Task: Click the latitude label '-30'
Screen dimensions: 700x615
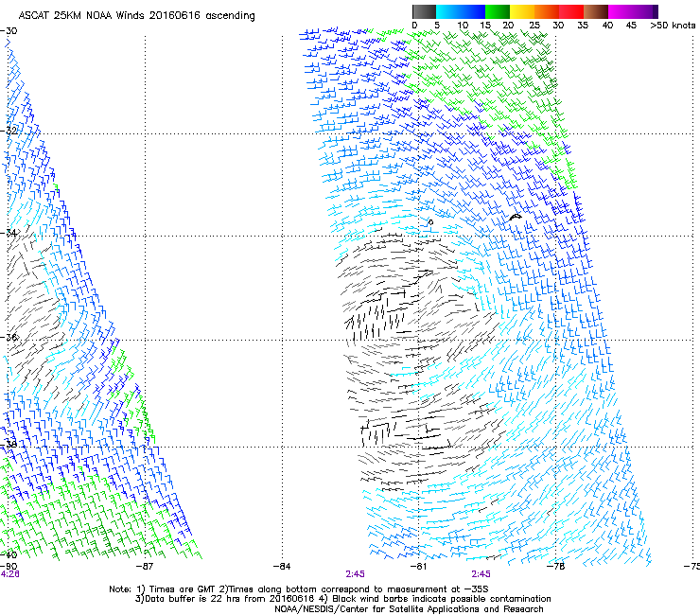Action: click(9, 31)
